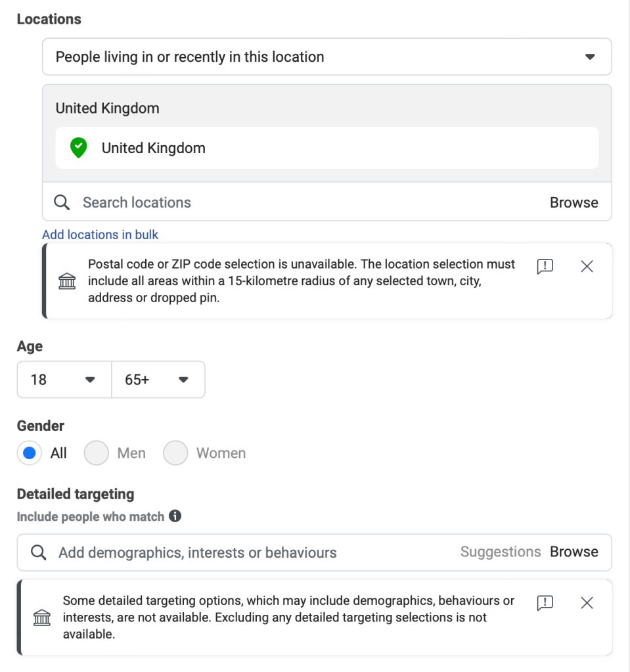Viewport: 630px width, 672px height.
Task: Close the detailed targeting options notice
Action: coord(587,602)
